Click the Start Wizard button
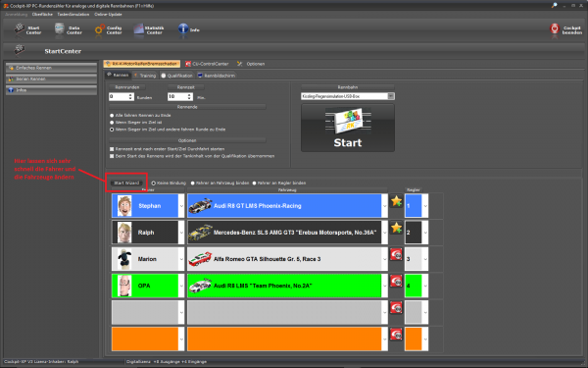 click(126, 183)
